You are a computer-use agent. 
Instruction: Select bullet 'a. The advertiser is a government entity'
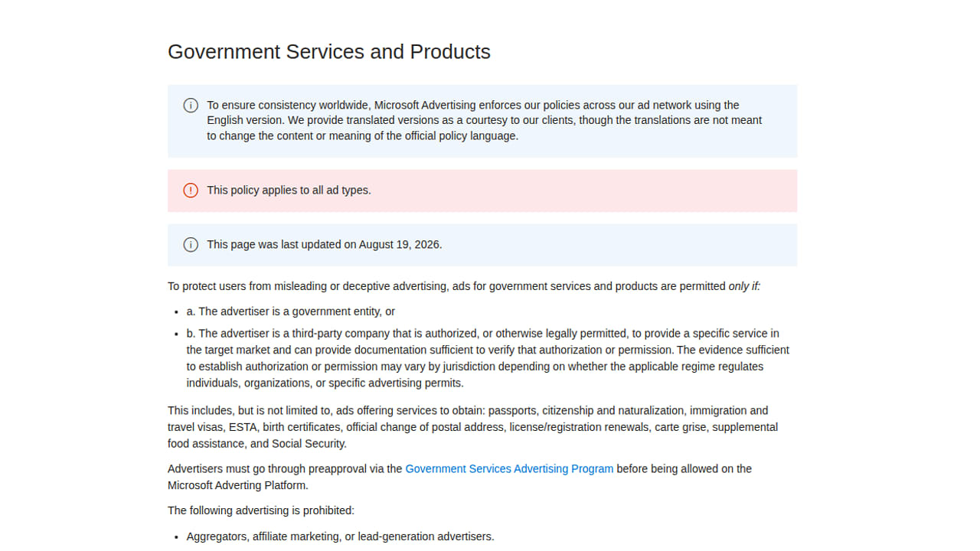coord(291,311)
